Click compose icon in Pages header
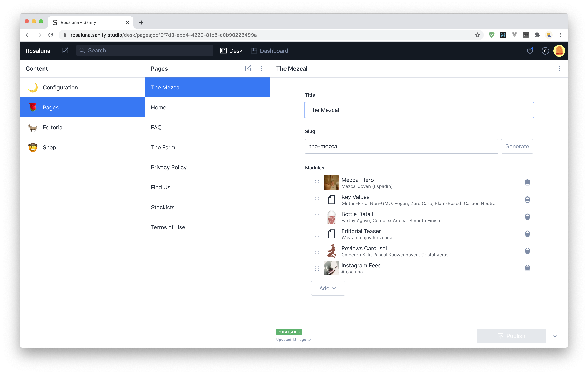 click(248, 69)
